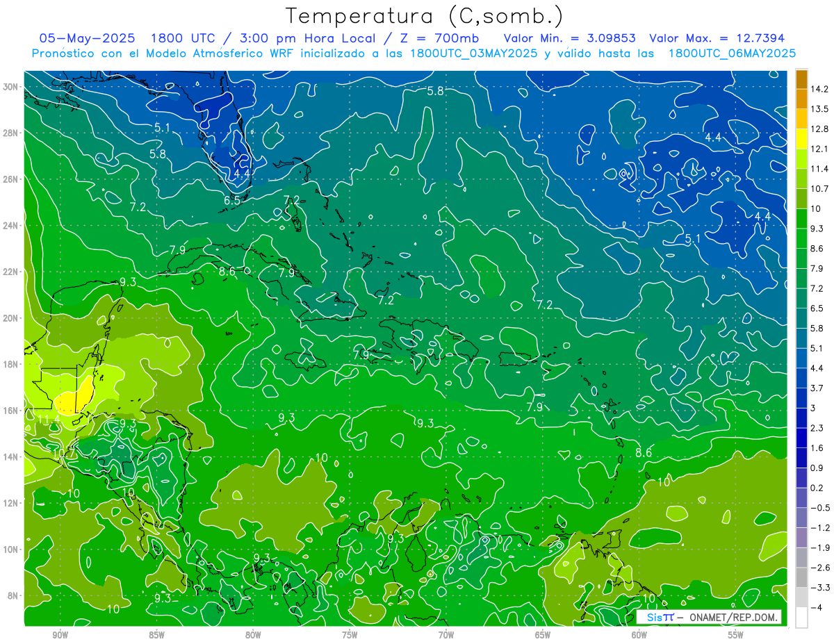834x644 pixels.
Task: Click purple colorbar swatch between -1.9 and -1.2
Action: click(x=801, y=538)
